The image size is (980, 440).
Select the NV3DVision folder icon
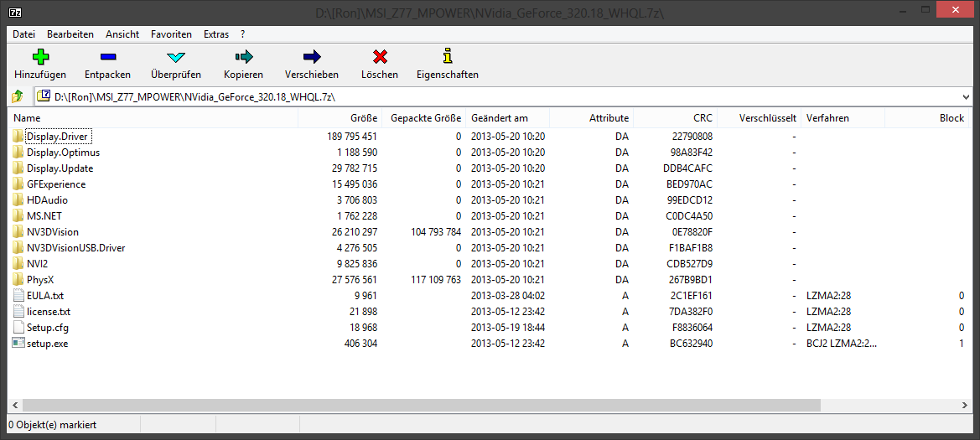pos(18,232)
